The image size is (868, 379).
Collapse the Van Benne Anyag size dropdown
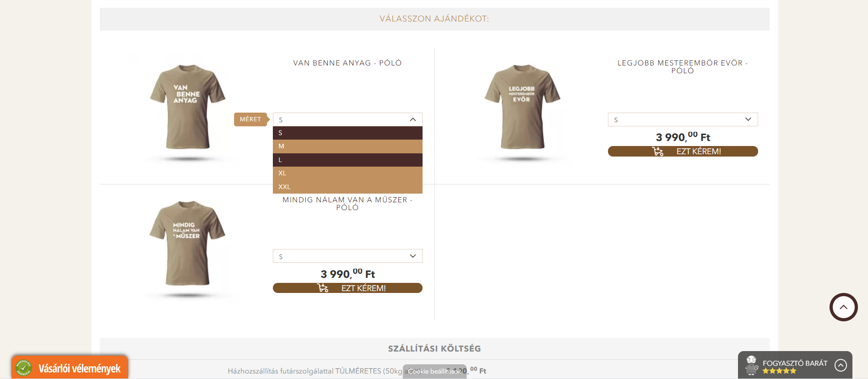[347, 119]
